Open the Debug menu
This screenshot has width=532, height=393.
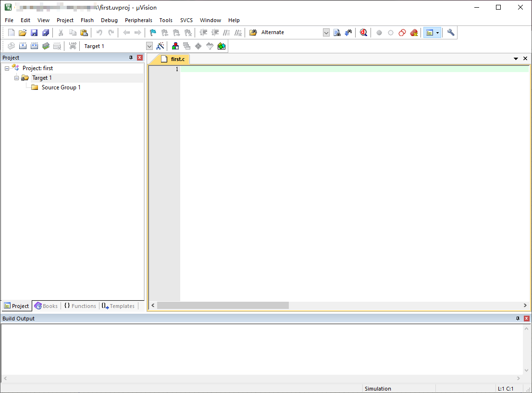(x=109, y=20)
